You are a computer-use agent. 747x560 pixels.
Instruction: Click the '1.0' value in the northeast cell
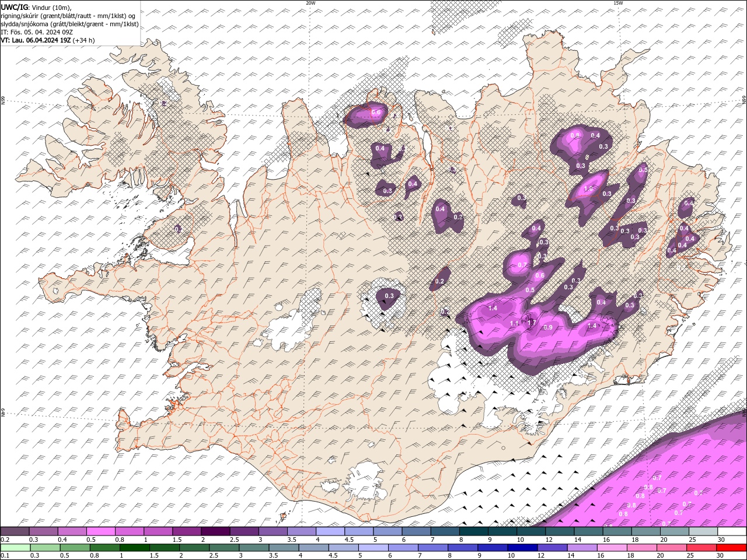coord(588,189)
